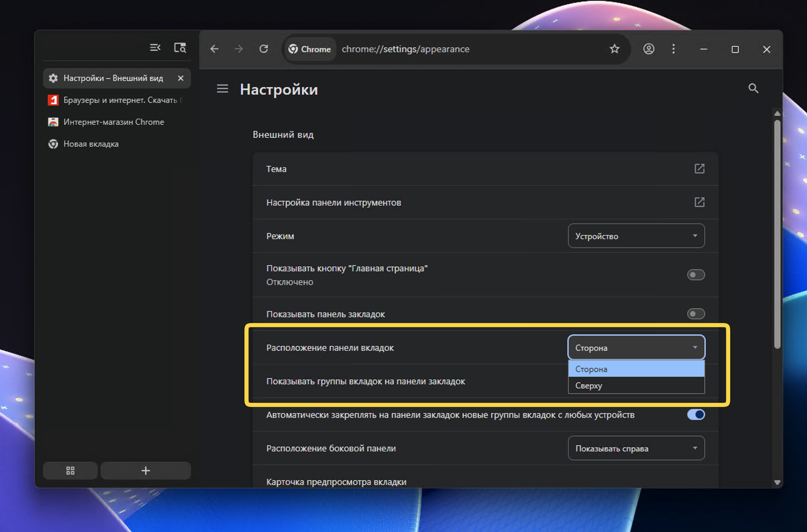The width and height of the screenshot is (807, 532).
Task: Click the Отключено status text
Action: click(x=289, y=282)
